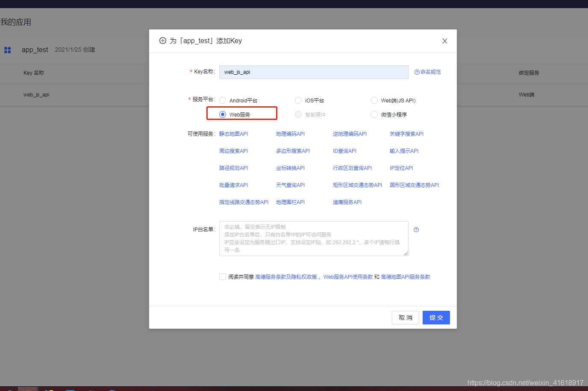Open the 行政区划查询API link

coord(352,168)
